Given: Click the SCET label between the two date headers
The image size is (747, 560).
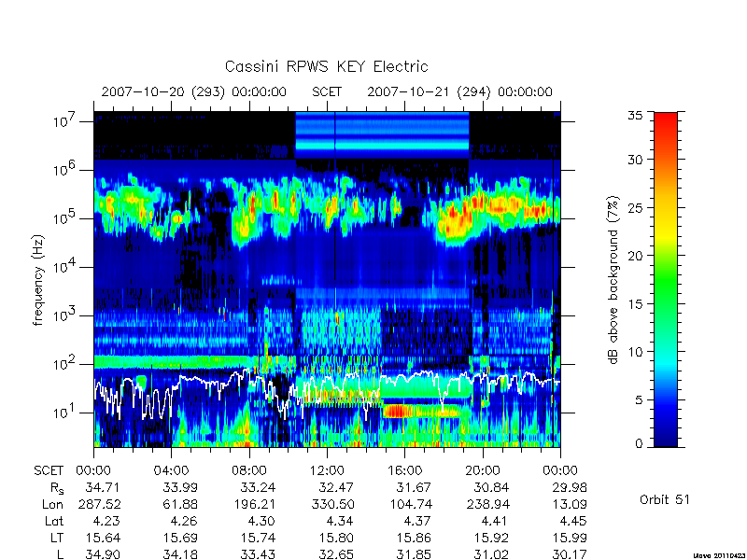Looking at the screenshot, I should point(327,91).
